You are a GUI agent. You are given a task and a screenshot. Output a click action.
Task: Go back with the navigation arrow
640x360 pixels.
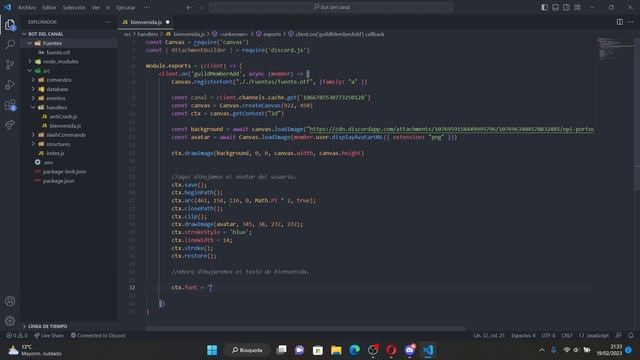189,7
